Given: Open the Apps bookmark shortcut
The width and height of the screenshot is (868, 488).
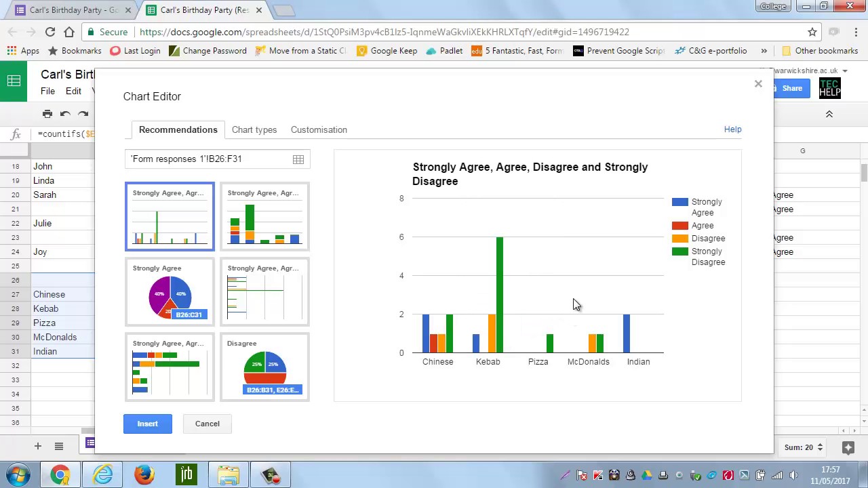Looking at the screenshot, I should pos(23,51).
